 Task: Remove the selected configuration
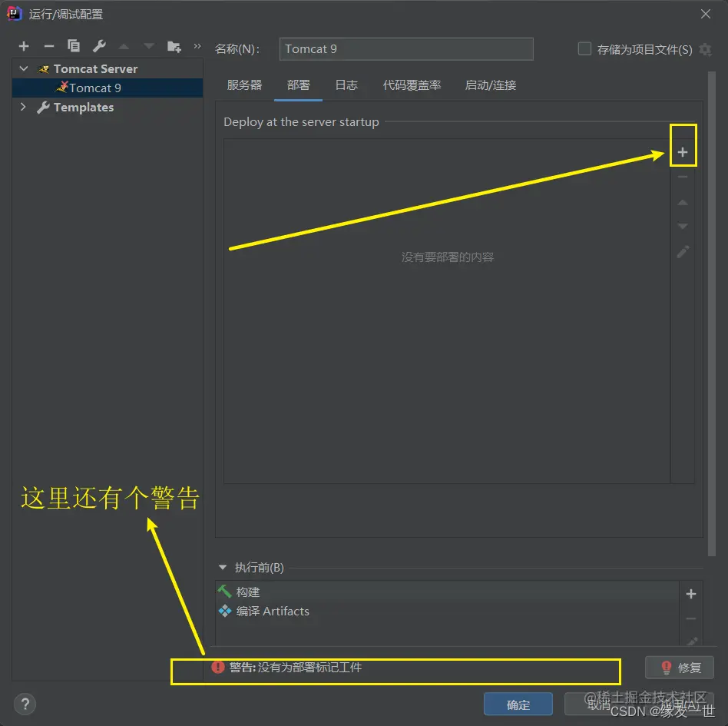pos(48,45)
